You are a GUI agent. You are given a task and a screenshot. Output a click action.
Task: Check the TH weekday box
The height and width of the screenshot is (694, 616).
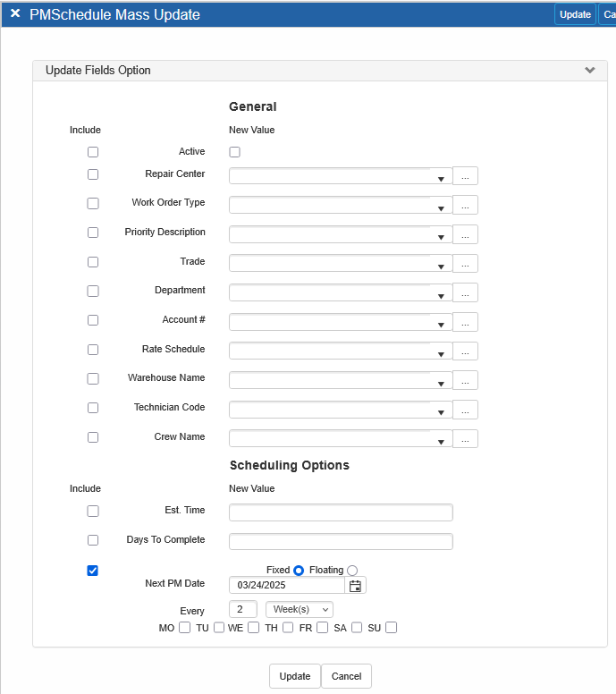pyautogui.click(x=288, y=628)
